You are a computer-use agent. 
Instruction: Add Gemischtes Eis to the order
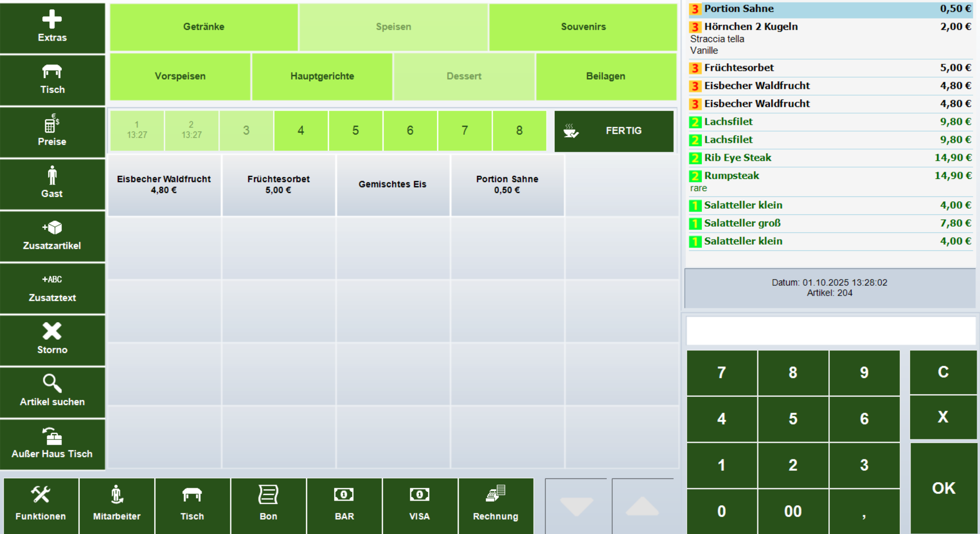point(393,185)
